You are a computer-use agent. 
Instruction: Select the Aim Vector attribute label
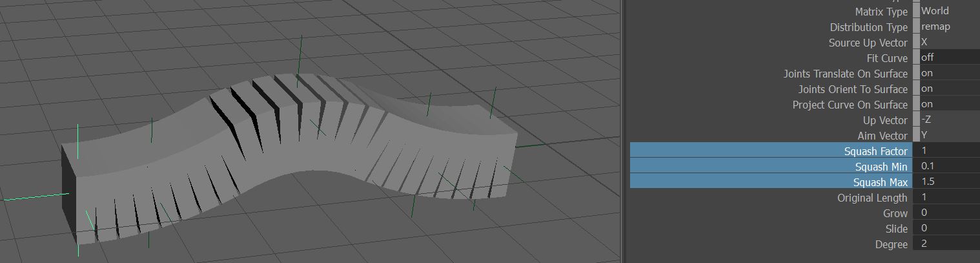click(883, 136)
